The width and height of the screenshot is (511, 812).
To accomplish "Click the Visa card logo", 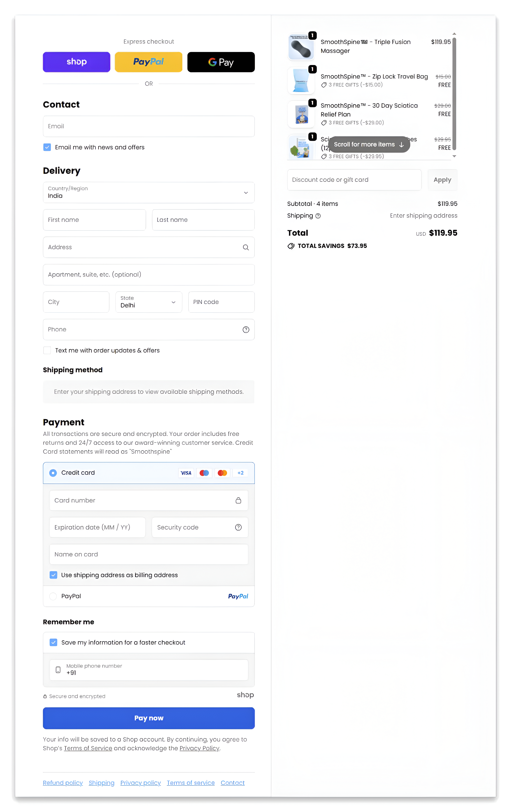I will tap(186, 473).
